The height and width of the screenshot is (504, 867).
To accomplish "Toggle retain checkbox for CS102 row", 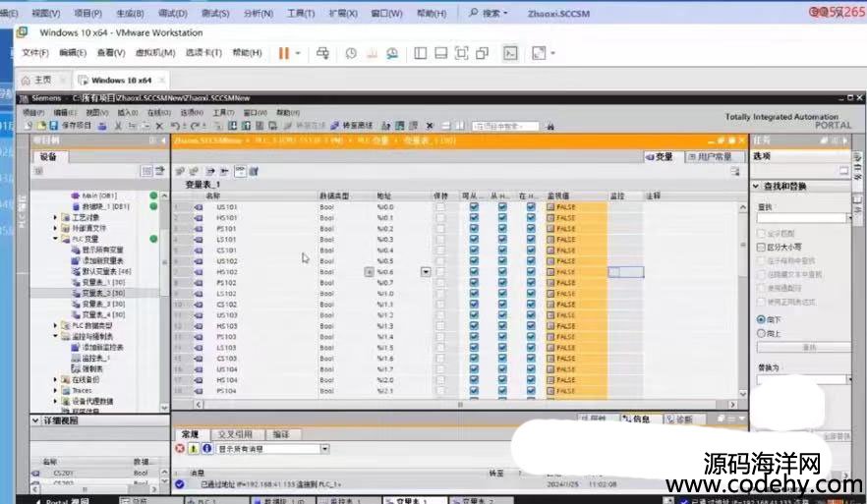I will (x=440, y=304).
